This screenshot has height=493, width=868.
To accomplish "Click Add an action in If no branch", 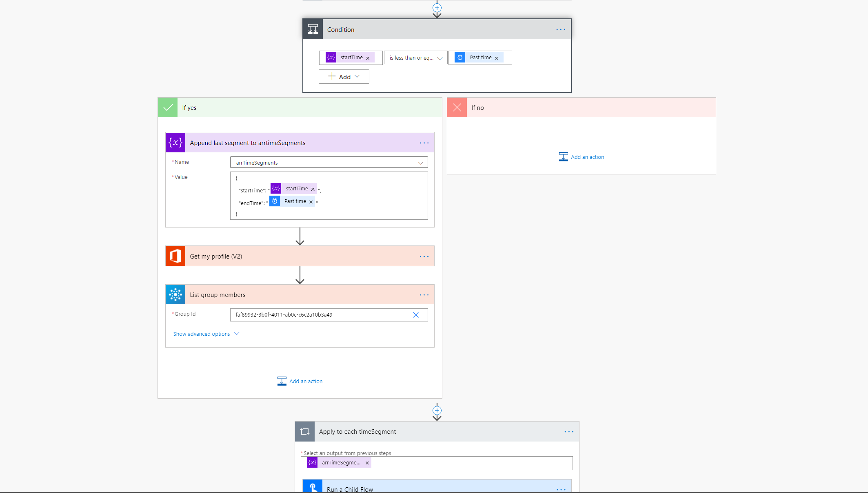I will click(582, 157).
